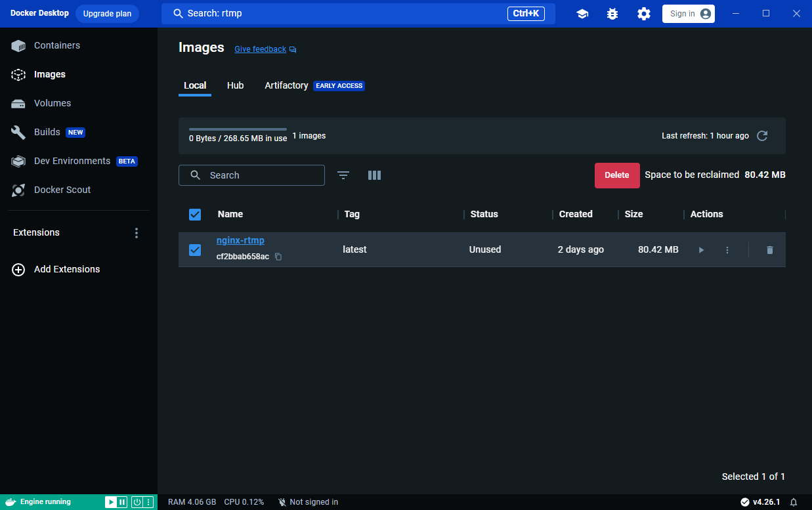Refresh the images list
Image resolution: width=812 pixels, height=510 pixels.
762,136
